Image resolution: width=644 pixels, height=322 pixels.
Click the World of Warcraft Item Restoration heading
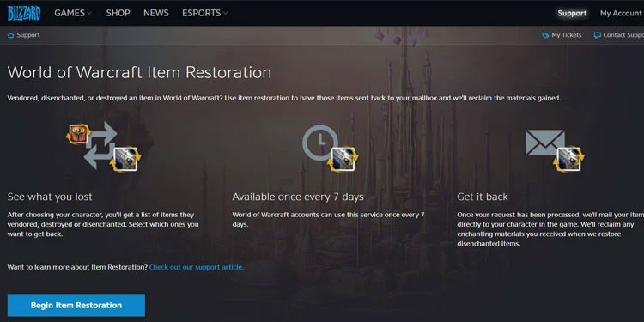[139, 73]
